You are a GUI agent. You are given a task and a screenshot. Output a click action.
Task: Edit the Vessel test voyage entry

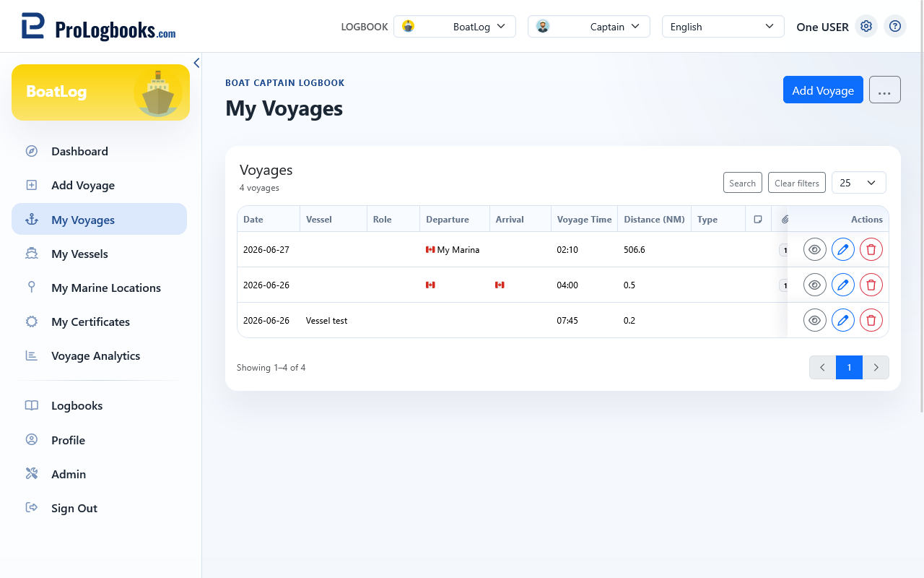pos(843,320)
